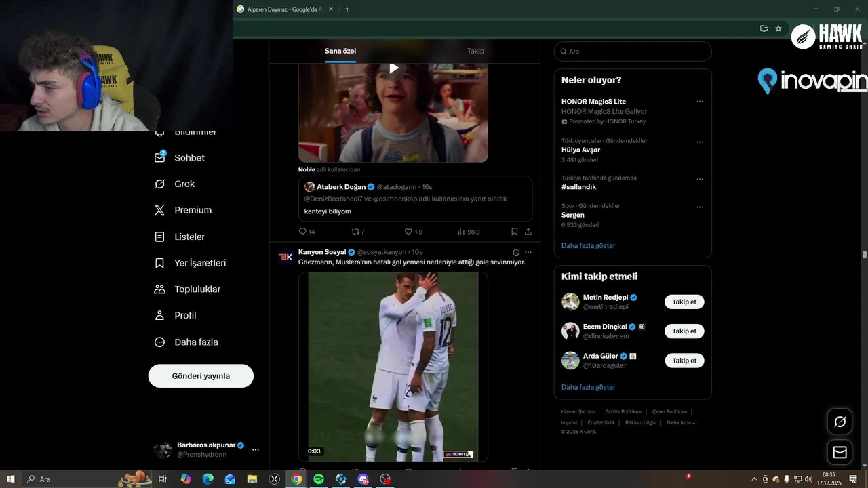This screenshot has height=488, width=868.
Task: Play the video at top of feed
Action: pos(393,68)
